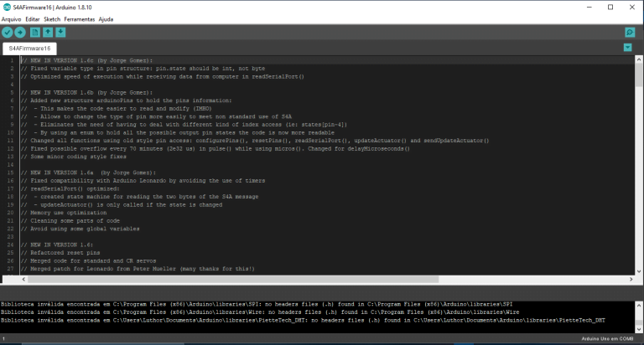The width and height of the screenshot is (644, 345).
Task: Expand the tab options dropdown arrow
Action: click(x=630, y=48)
